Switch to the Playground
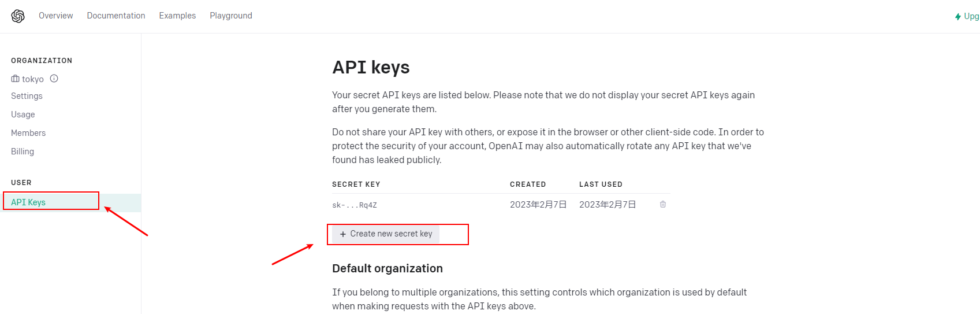 231,16
